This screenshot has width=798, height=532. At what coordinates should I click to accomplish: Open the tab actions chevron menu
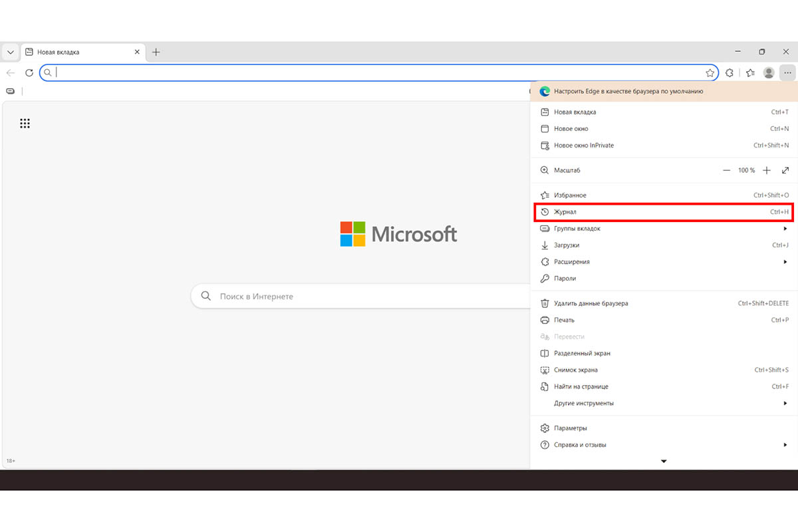10,52
